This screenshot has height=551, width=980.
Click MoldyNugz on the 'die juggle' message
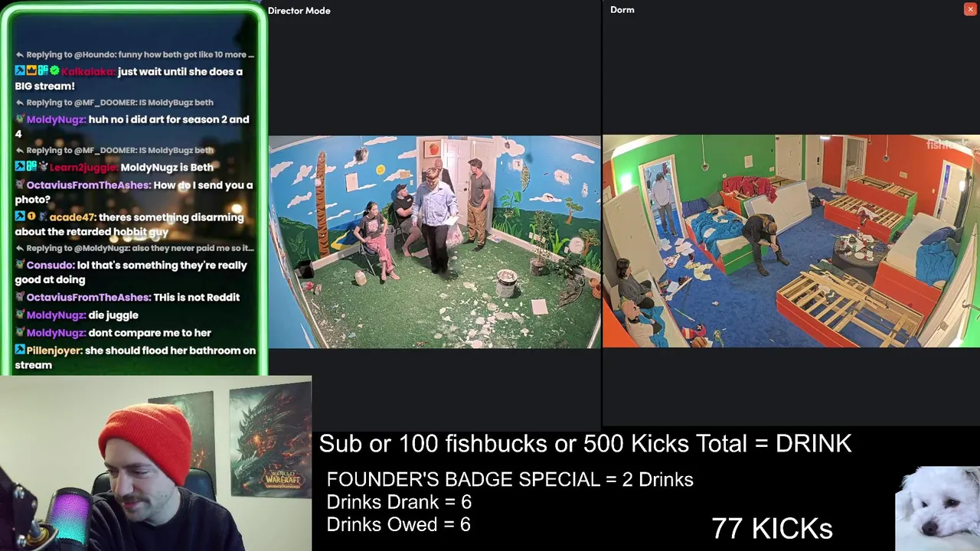56,315
